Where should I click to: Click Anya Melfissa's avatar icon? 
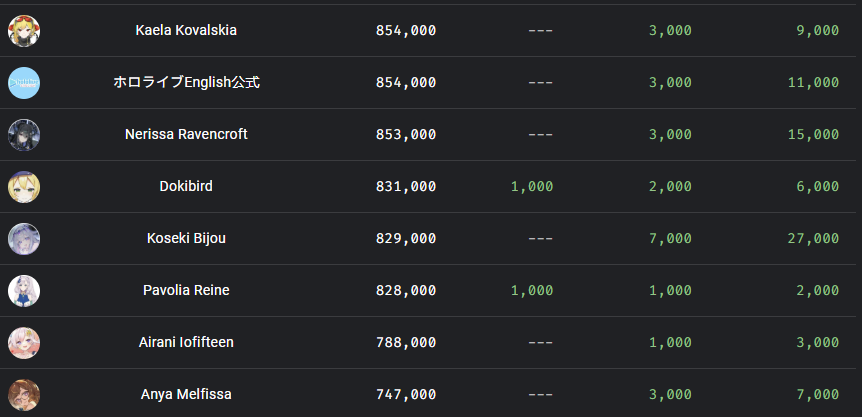(x=24, y=395)
